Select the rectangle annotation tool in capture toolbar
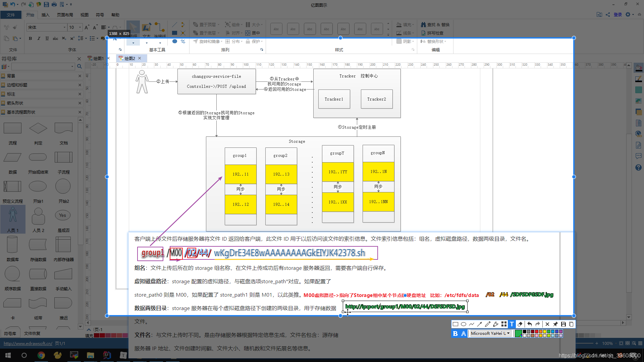The image size is (644, 362). [x=455, y=324]
